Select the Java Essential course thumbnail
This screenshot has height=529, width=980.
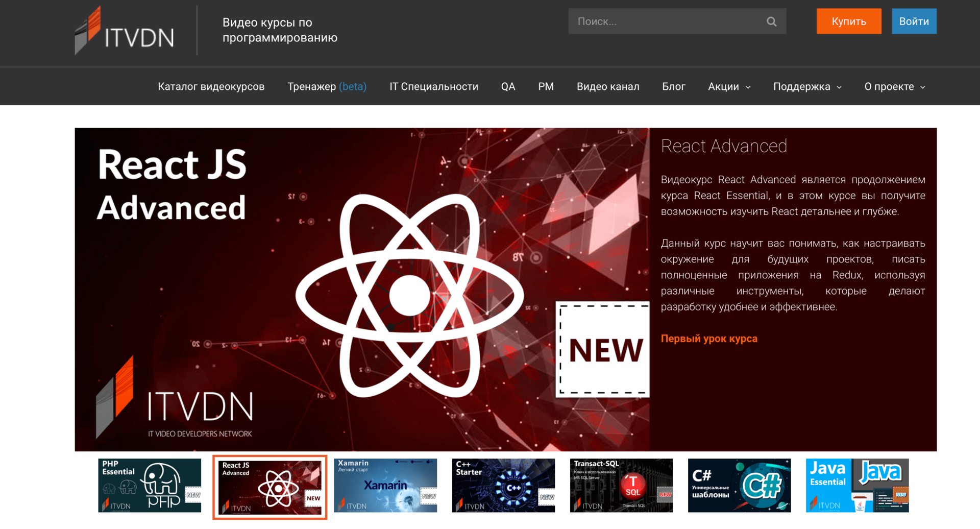coord(857,486)
